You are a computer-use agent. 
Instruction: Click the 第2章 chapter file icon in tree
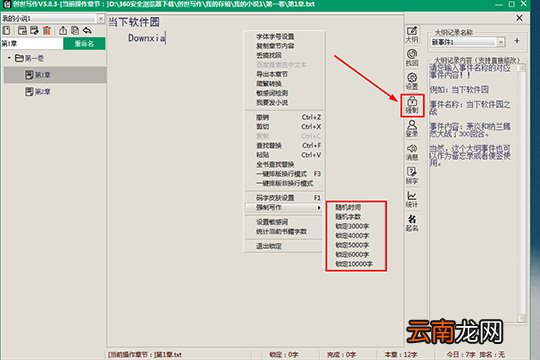(x=29, y=91)
